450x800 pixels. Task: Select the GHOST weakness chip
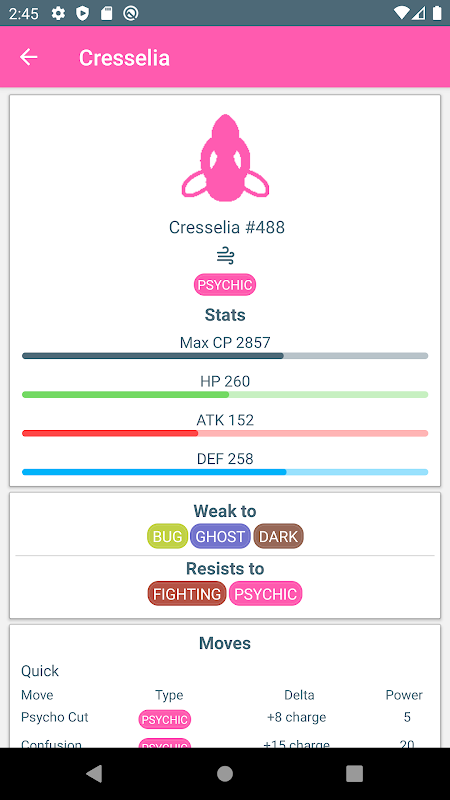[220, 536]
